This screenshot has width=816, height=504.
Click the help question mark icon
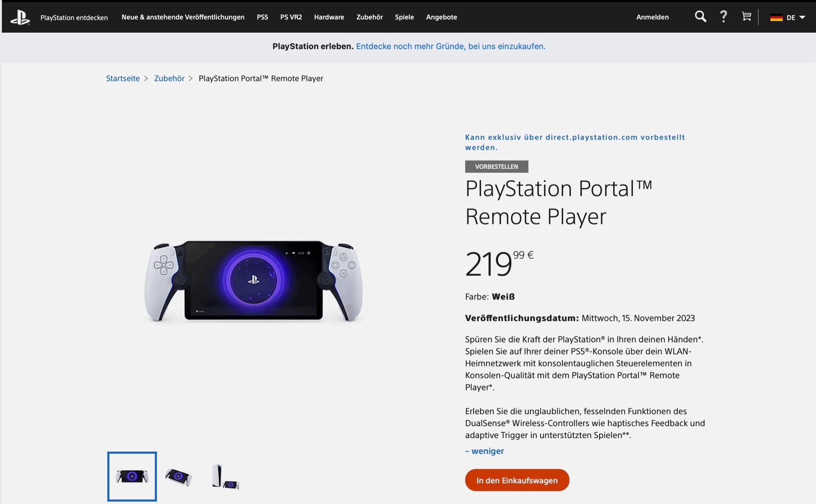tap(723, 17)
